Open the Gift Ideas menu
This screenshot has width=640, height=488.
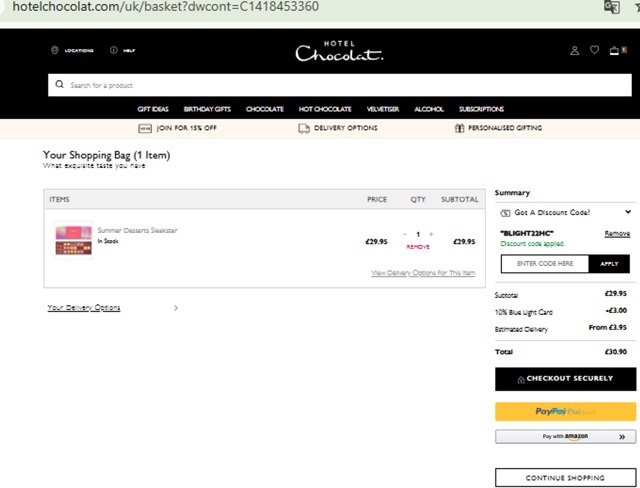click(153, 109)
